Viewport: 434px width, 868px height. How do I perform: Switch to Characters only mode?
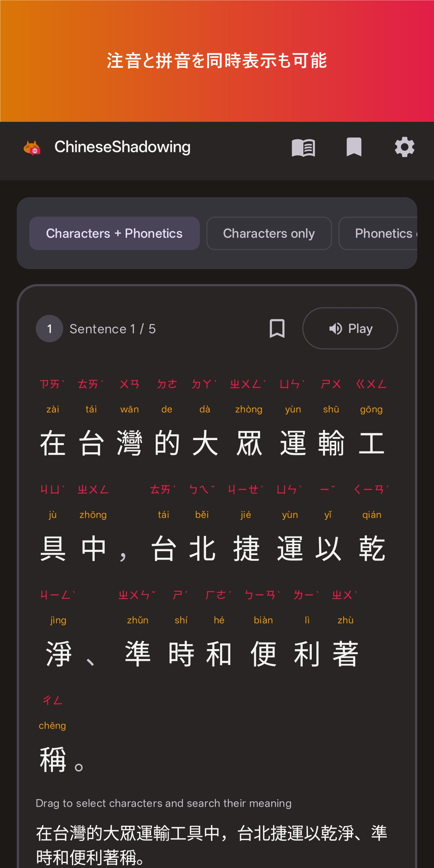[x=269, y=233]
